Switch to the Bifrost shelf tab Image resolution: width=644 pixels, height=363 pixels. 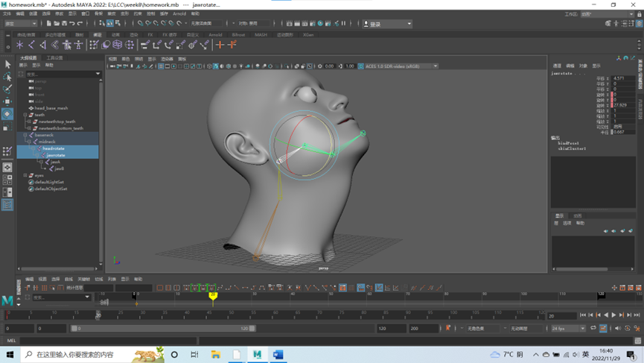click(x=238, y=35)
